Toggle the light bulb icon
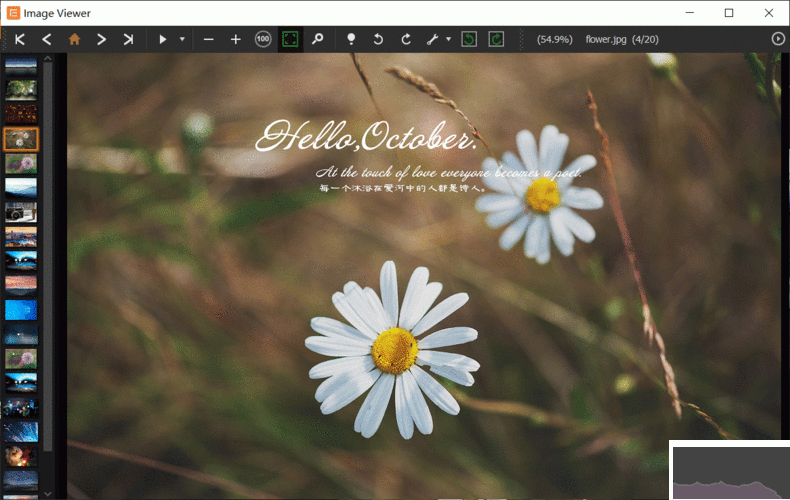790x500 pixels. 351,39
